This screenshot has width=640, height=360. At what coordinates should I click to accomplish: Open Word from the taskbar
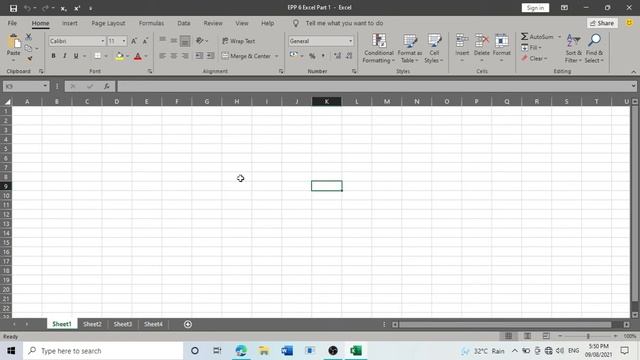point(287,351)
